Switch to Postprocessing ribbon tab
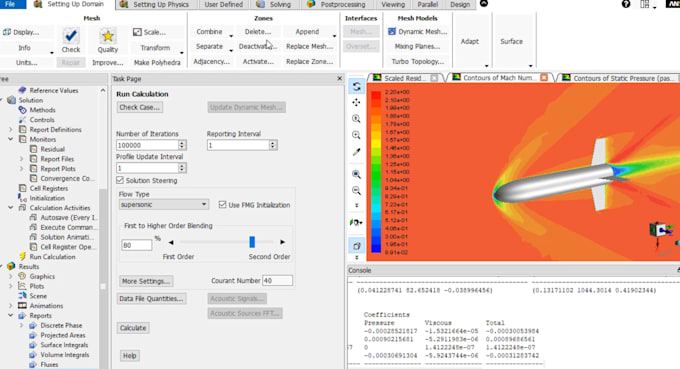Viewport: 680px width, 369px height. (337, 4)
